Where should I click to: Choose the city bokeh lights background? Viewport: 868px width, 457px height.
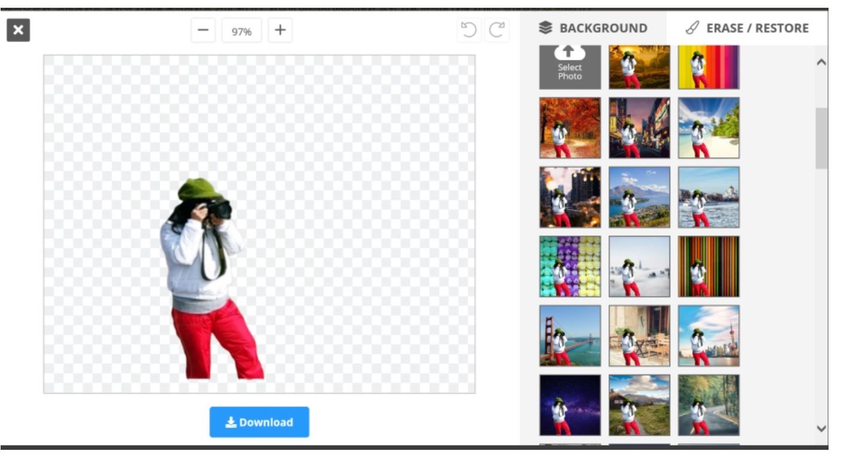[570, 197]
